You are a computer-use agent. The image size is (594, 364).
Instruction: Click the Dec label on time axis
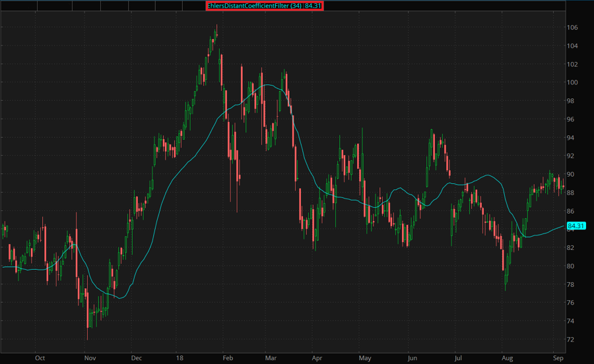click(x=137, y=357)
